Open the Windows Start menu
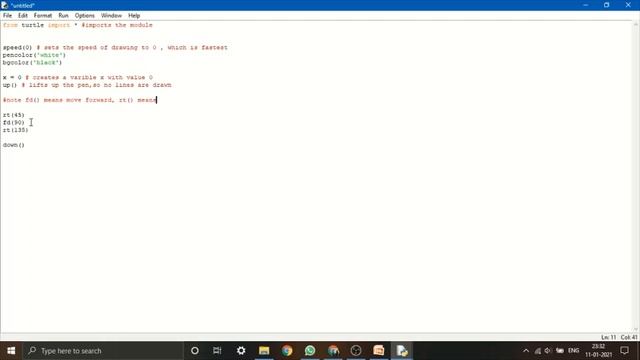Image resolution: width=640 pixels, height=360 pixels. point(11,351)
